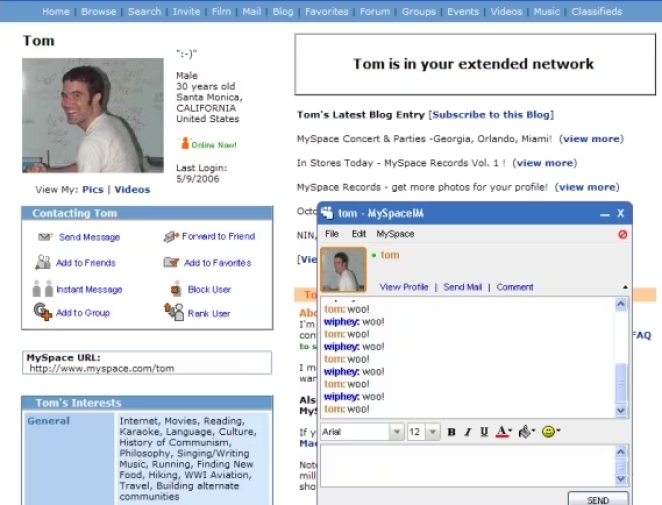Viewport: 662px width, 505px height.
Task: Click the SEND button
Action: pos(598,500)
